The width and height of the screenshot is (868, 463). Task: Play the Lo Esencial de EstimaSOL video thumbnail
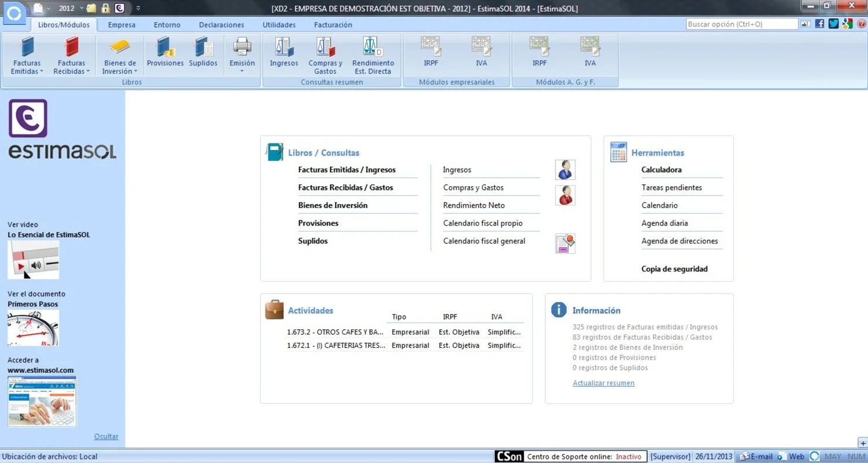pos(33,260)
